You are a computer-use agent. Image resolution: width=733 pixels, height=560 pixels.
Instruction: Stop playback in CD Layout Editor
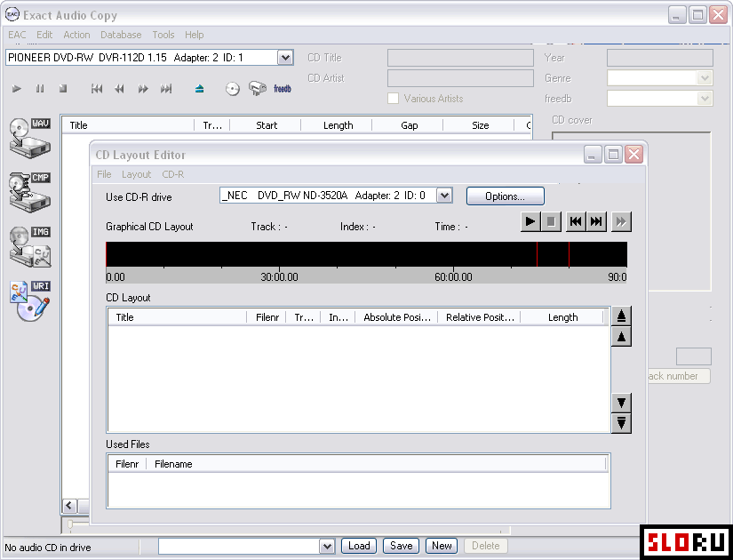551,221
